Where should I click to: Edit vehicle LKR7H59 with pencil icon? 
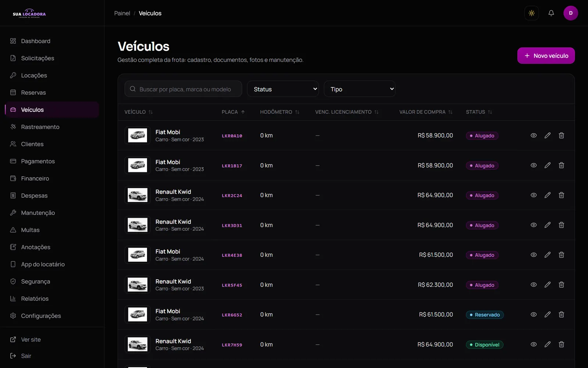pos(548,344)
